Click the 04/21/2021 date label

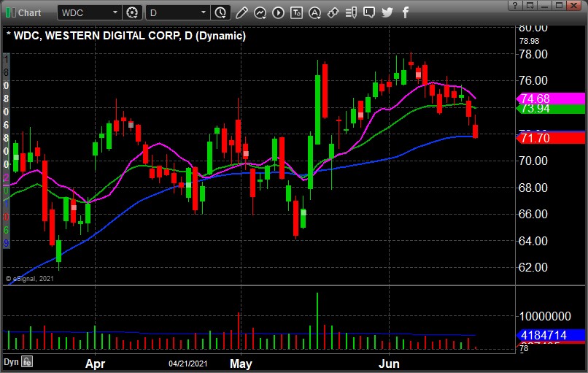188,364
